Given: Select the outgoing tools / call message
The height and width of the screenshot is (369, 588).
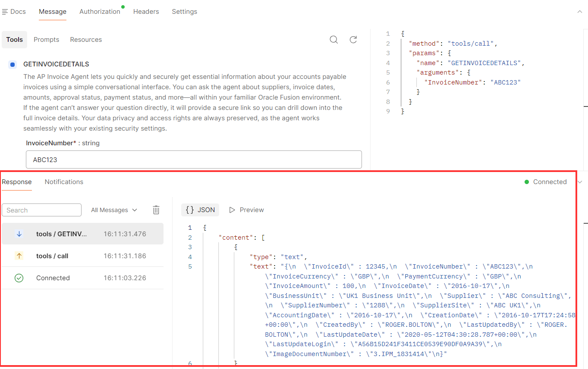Looking at the screenshot, I should click(x=82, y=256).
